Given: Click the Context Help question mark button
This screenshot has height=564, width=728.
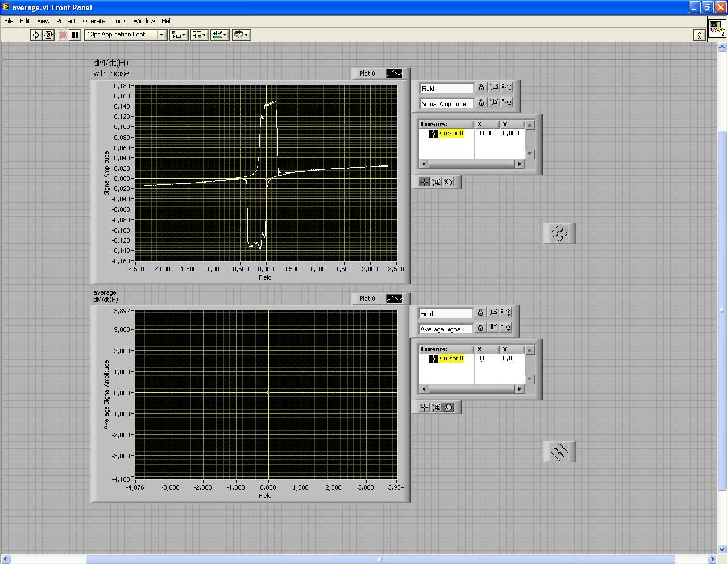Looking at the screenshot, I should point(700,35).
